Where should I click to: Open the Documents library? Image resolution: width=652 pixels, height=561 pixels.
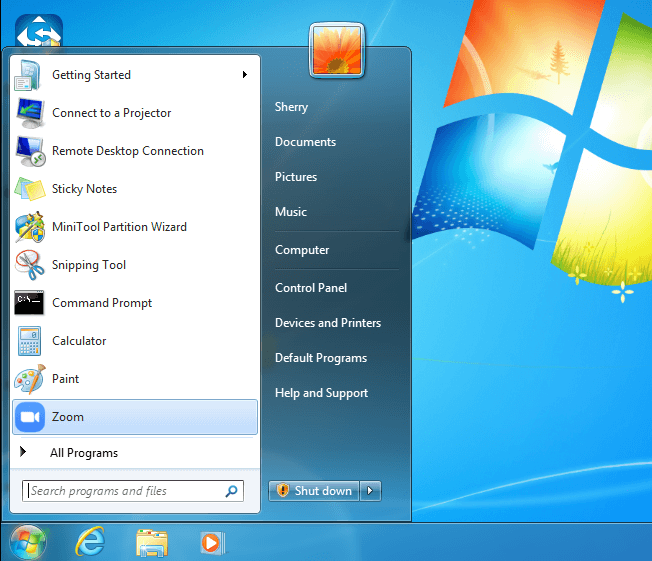[x=305, y=142]
